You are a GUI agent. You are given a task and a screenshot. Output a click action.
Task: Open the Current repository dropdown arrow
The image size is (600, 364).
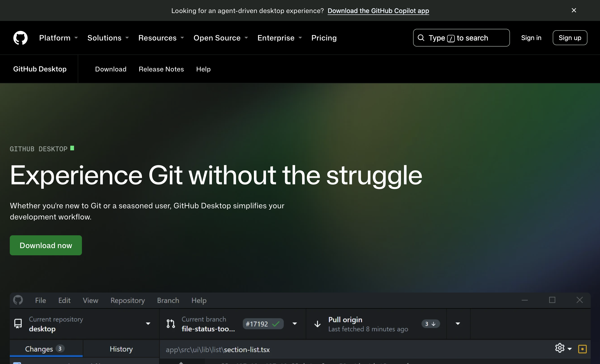coord(148,324)
